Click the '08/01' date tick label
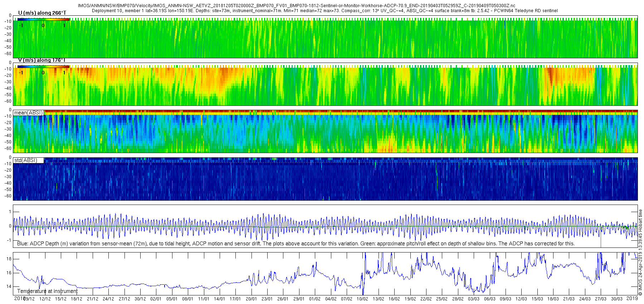644x304 pixels. [188, 299]
